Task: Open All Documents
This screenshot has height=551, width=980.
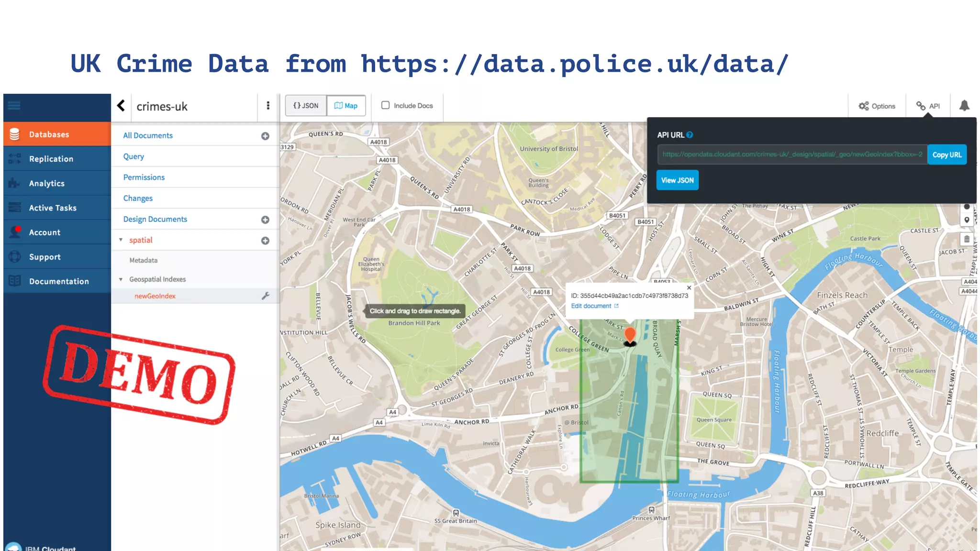Action: [x=148, y=135]
